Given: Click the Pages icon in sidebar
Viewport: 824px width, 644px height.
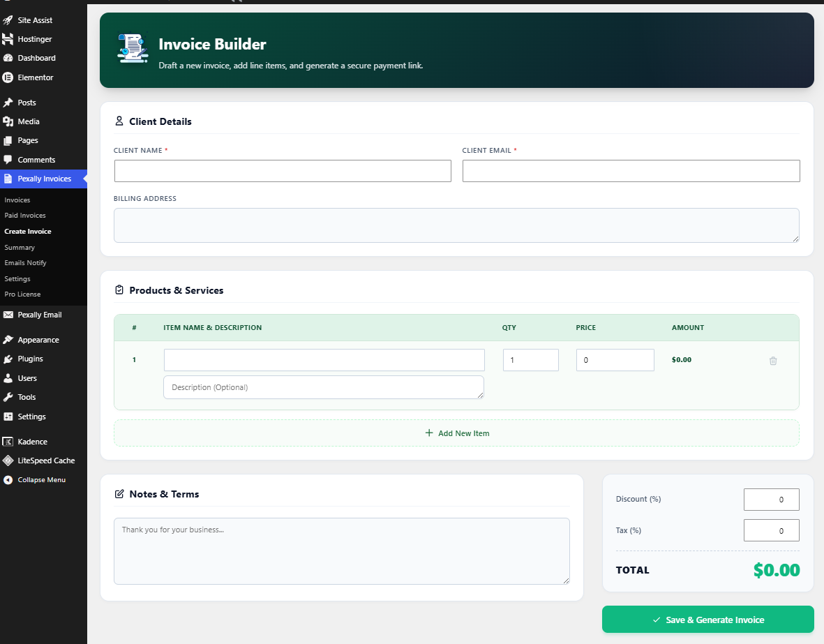Looking at the screenshot, I should pos(8,140).
